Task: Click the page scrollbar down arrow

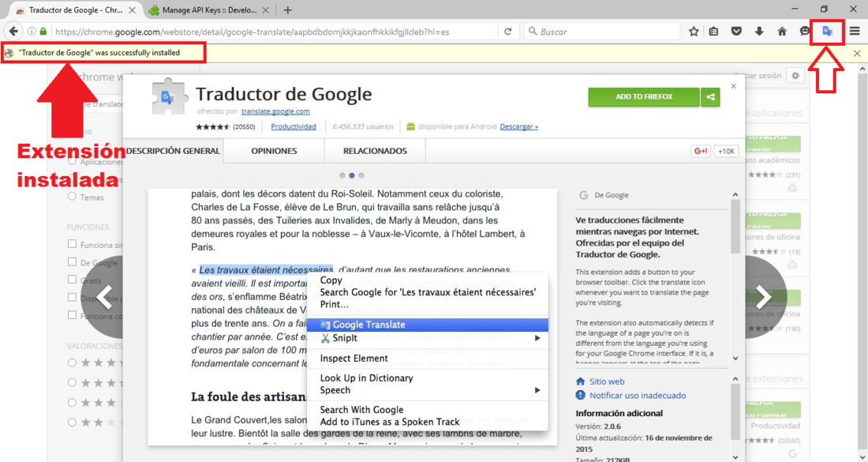Action: click(862, 456)
